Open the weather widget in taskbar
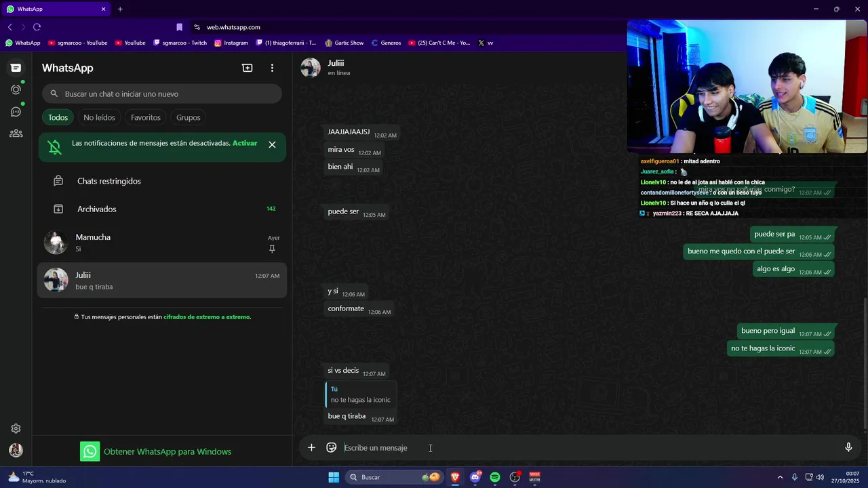 click(37, 477)
